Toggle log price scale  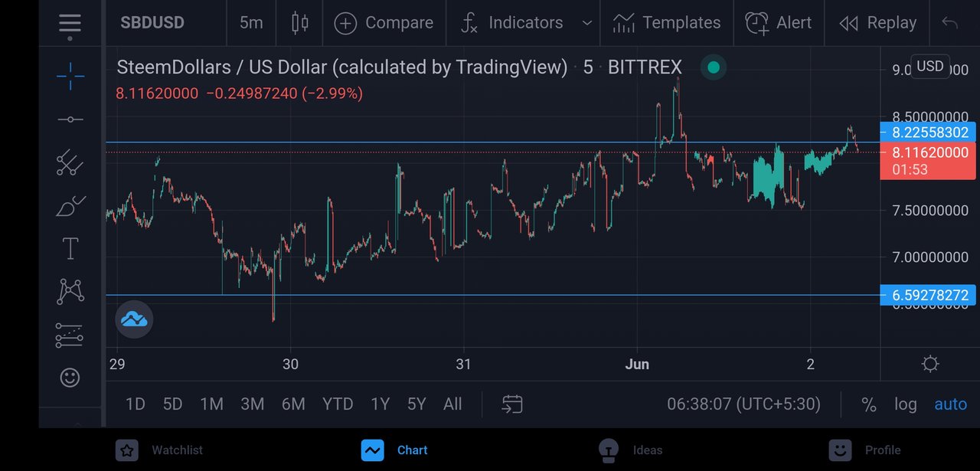point(906,404)
